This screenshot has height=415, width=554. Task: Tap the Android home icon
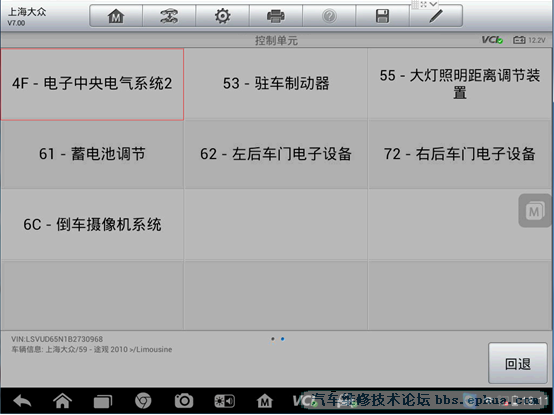coord(63,401)
